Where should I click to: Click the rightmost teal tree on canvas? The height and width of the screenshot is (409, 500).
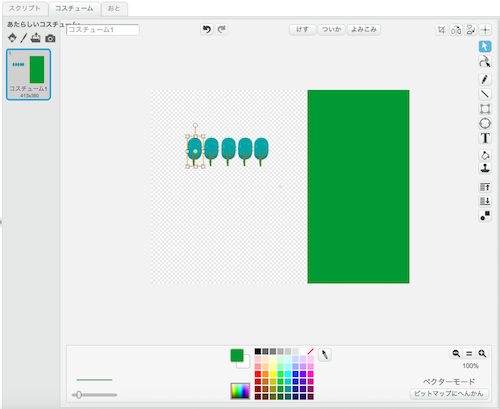click(x=261, y=151)
